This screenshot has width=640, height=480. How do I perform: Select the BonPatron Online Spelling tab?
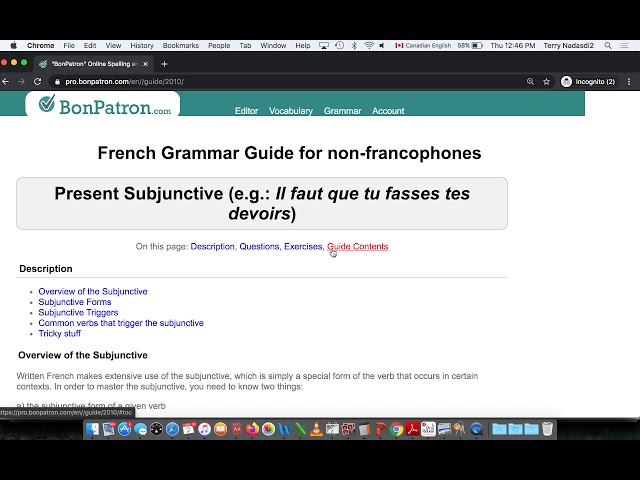[x=94, y=64]
